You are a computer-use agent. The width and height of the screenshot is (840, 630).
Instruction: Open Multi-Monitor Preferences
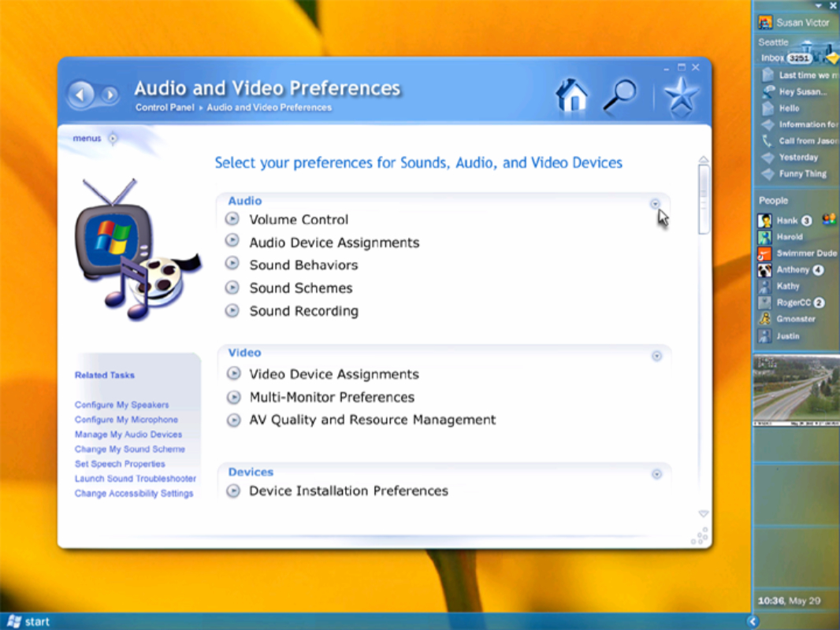(331, 397)
